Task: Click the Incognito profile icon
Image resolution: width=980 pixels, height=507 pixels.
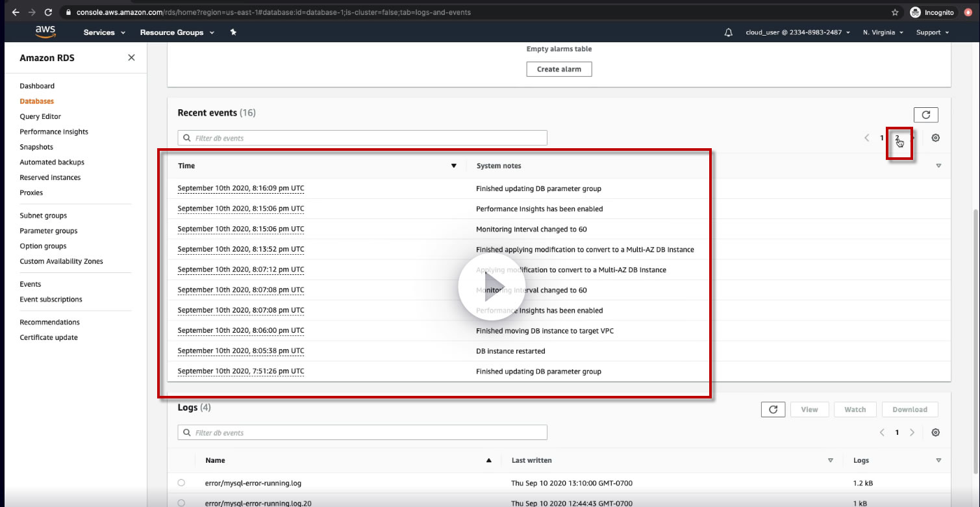Action: coord(915,12)
